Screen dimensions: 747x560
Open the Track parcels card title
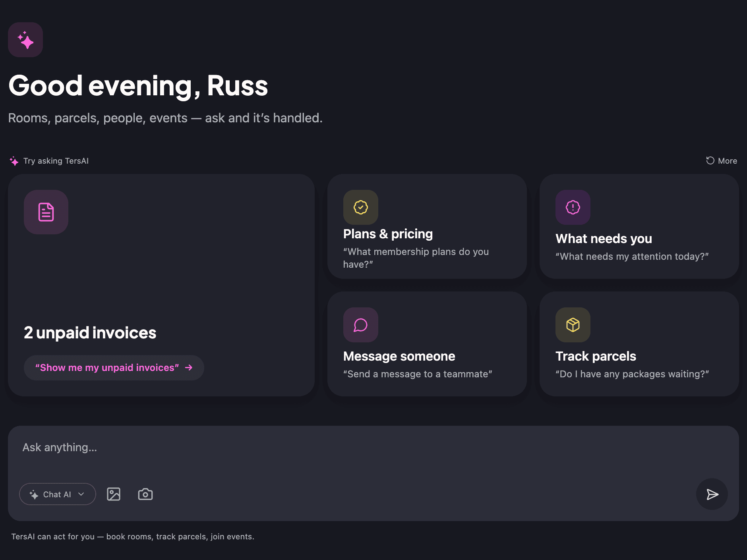point(596,356)
